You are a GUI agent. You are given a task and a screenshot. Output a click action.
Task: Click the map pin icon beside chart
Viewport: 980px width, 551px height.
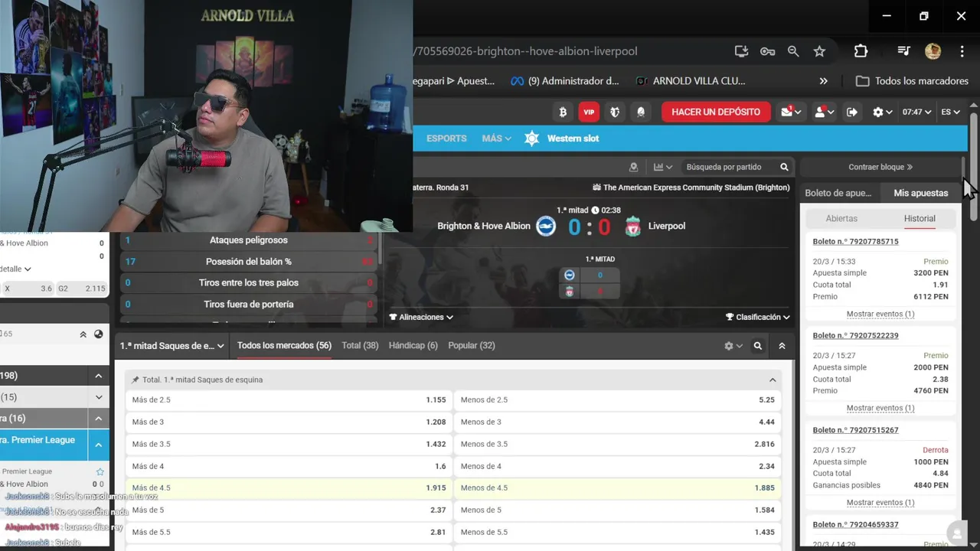[x=633, y=167]
